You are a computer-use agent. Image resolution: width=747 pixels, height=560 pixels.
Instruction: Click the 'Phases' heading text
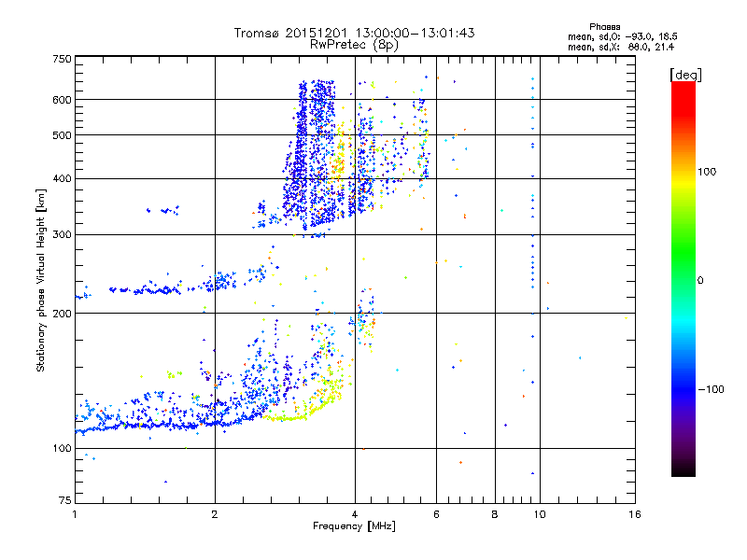(x=604, y=27)
